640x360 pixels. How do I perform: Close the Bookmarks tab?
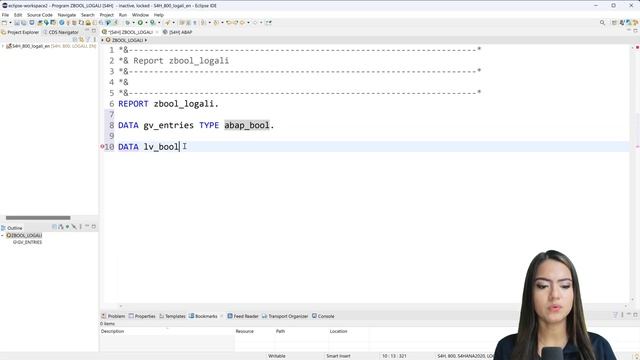coord(222,316)
